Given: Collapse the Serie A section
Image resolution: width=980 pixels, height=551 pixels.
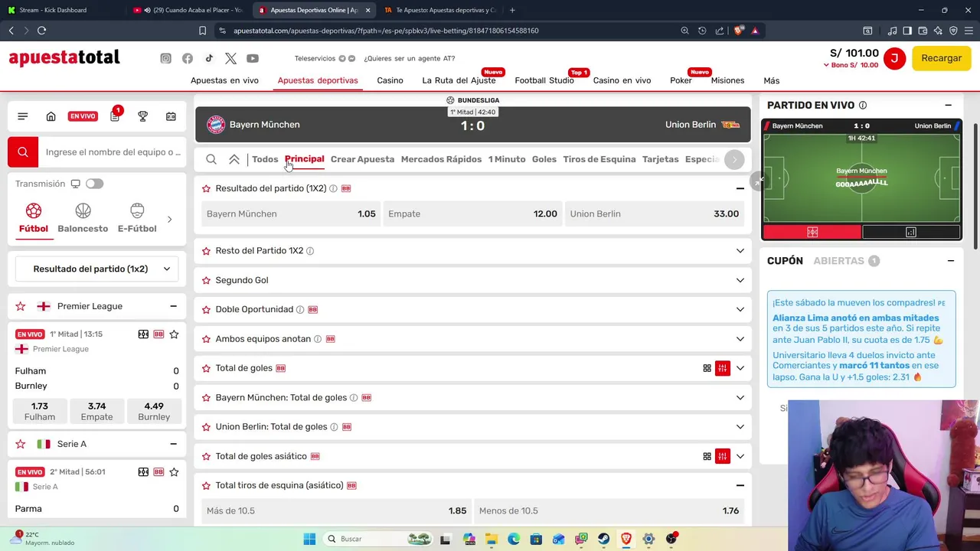Looking at the screenshot, I should coord(173,444).
